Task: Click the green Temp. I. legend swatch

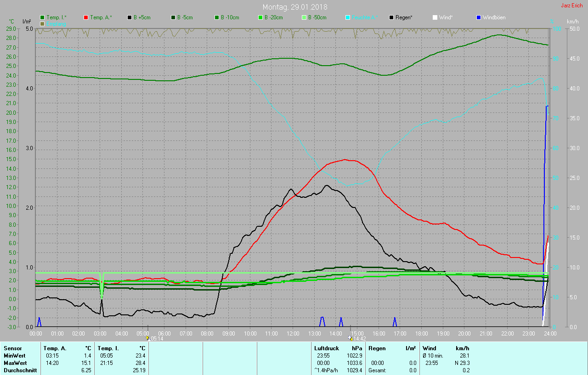Action: (x=43, y=17)
